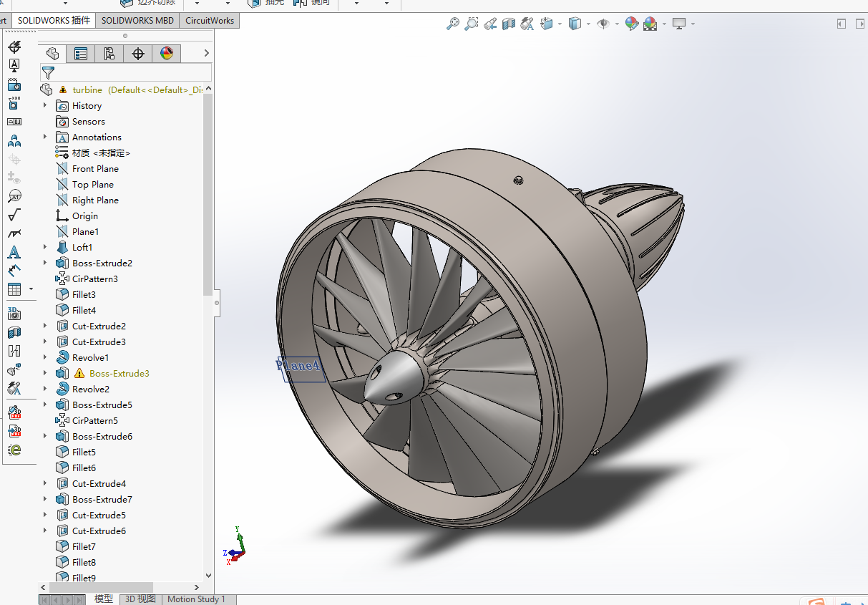Click the Capture 3D View camera icon

[x=14, y=314]
